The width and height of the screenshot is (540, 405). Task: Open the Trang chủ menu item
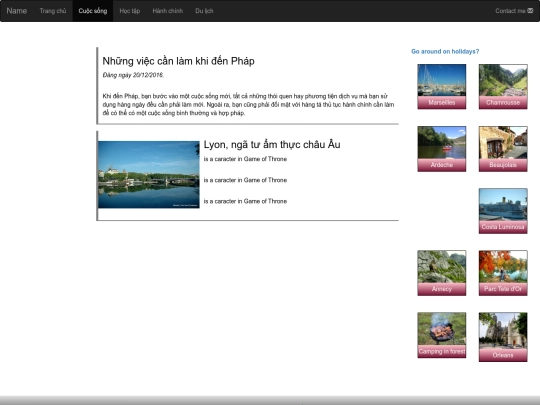pyautogui.click(x=53, y=11)
